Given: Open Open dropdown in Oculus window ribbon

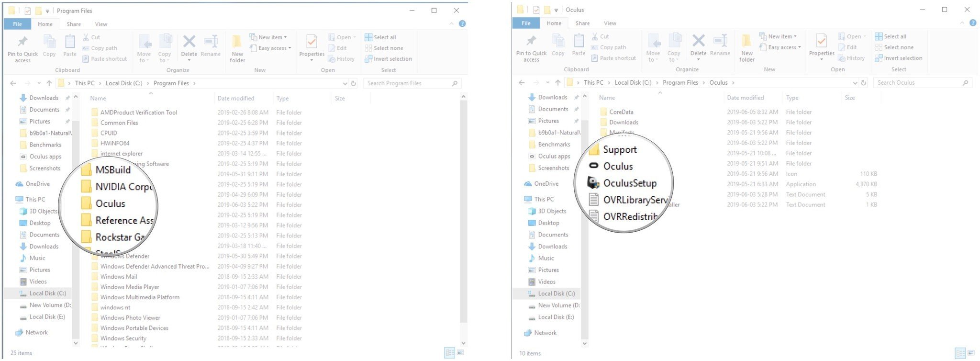Looking at the screenshot, I should click(x=852, y=36).
